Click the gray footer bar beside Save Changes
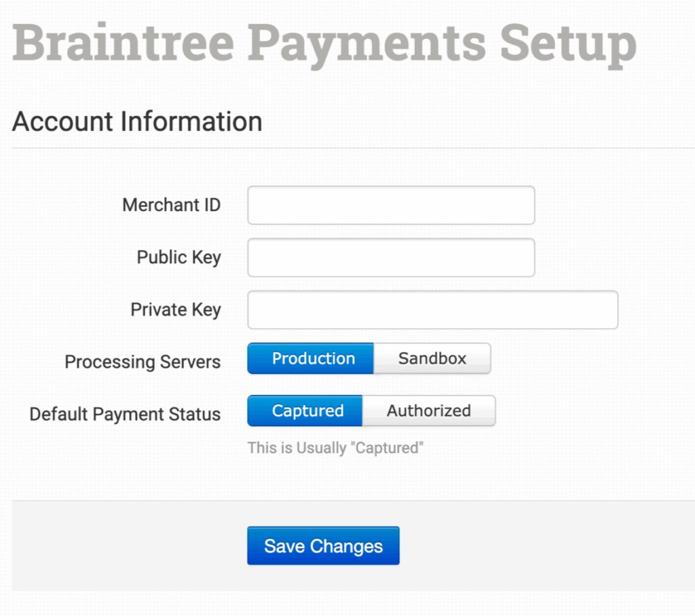Image resolution: width=695 pixels, height=616 pixels. click(x=543, y=545)
